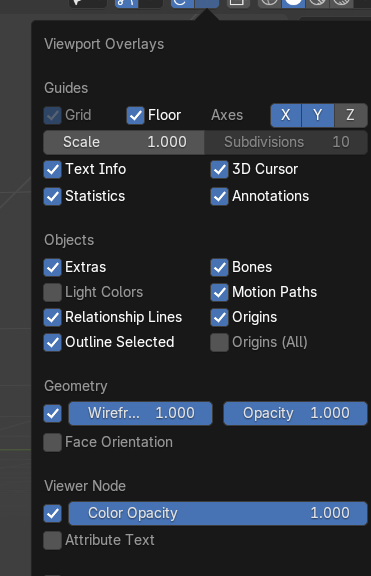Screen dimensions: 371x576
Task: Toggle Show Gizmo icon in header
Action: tap(127, 3)
